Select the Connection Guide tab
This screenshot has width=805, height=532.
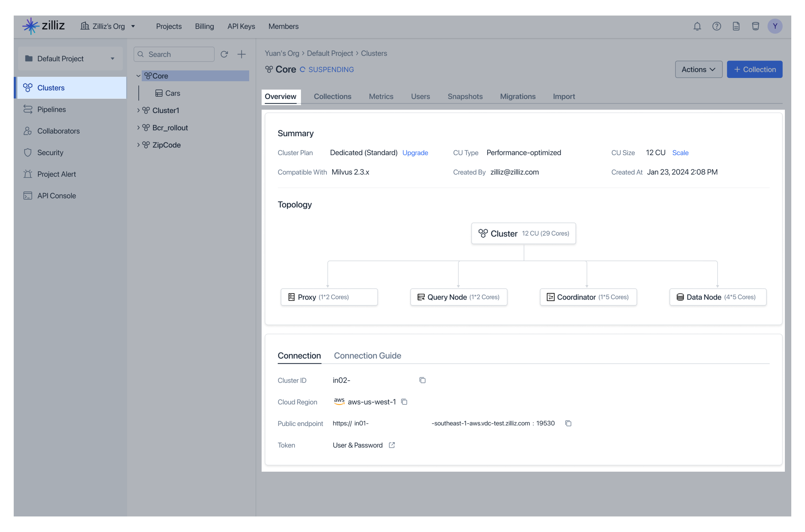[367, 355]
